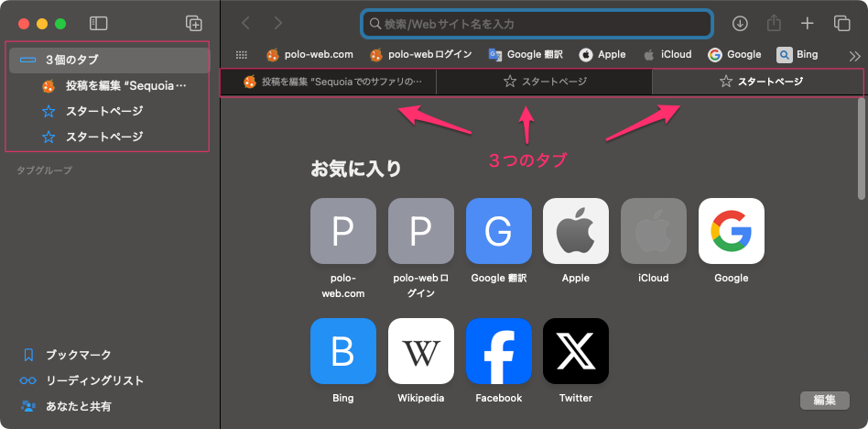Expand bookmarks bar overflow chevron
The height and width of the screenshot is (429, 868).
(x=854, y=55)
